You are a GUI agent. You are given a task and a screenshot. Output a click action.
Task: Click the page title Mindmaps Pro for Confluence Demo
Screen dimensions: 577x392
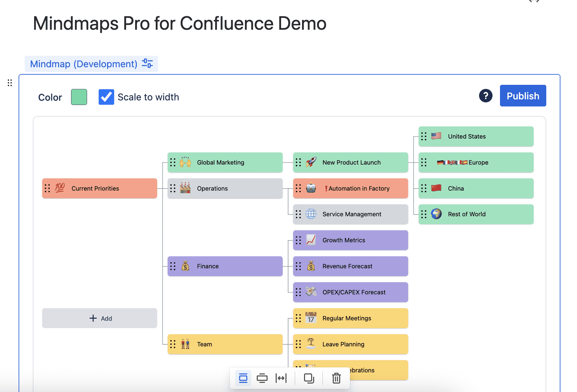tap(180, 23)
